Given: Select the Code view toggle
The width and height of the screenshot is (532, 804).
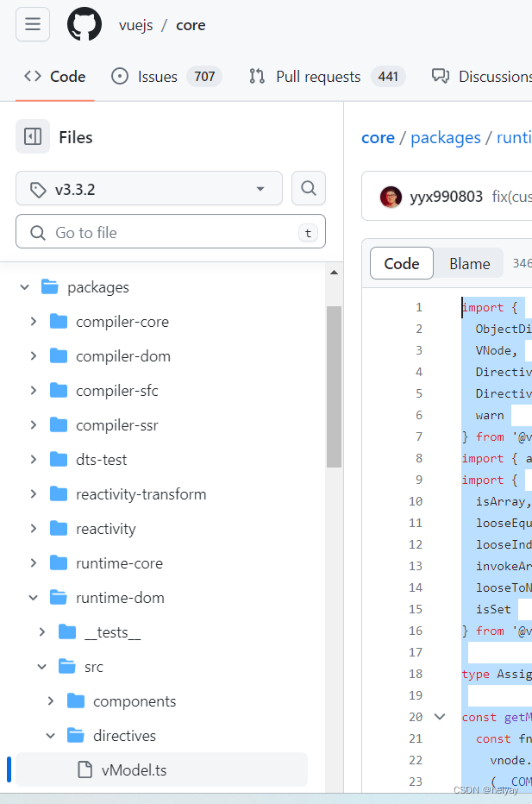Looking at the screenshot, I should 402,263.
